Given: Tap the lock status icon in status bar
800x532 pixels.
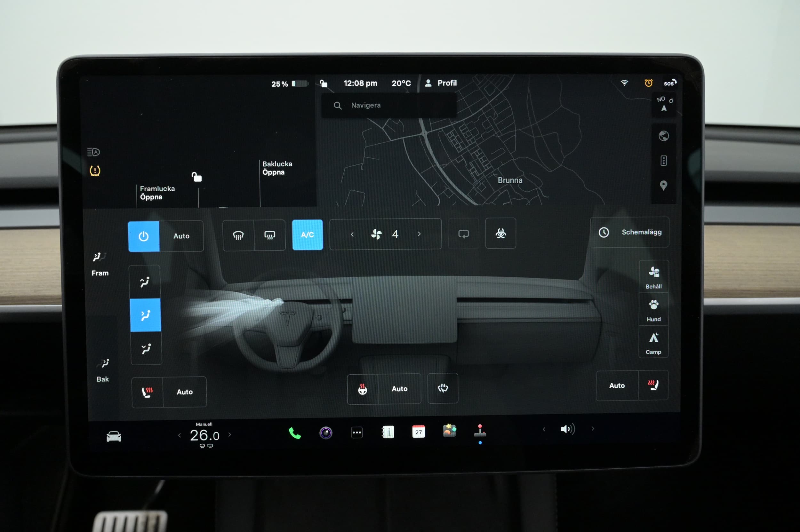Looking at the screenshot, I should [324, 83].
